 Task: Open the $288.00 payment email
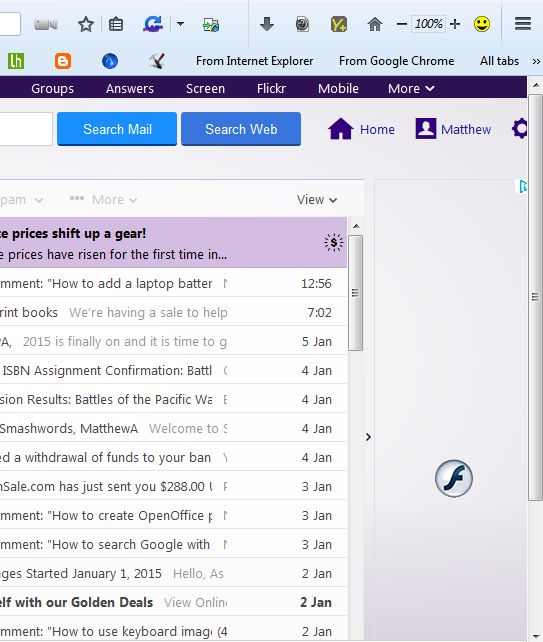[173, 486]
